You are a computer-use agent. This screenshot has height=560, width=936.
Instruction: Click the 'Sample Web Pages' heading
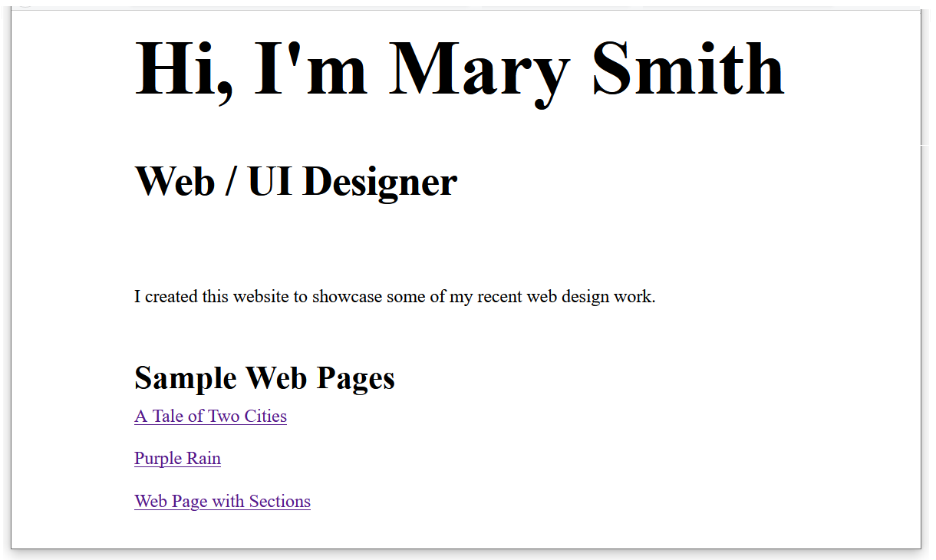coord(264,378)
